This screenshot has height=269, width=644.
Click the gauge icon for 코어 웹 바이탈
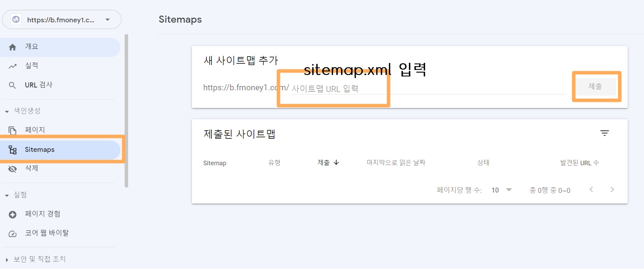click(x=12, y=234)
